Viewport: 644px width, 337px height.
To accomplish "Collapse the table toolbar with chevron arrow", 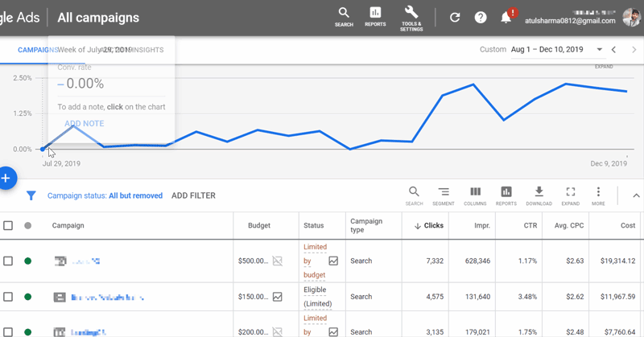I will click(x=636, y=195).
